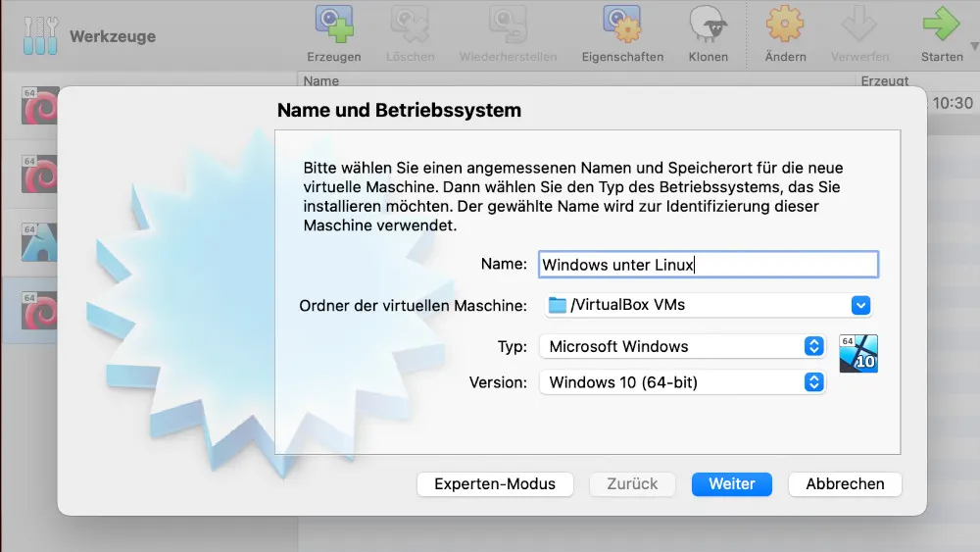Click the Name und Betriebssystem heading
Screen dimensions: 980x552
pos(399,110)
